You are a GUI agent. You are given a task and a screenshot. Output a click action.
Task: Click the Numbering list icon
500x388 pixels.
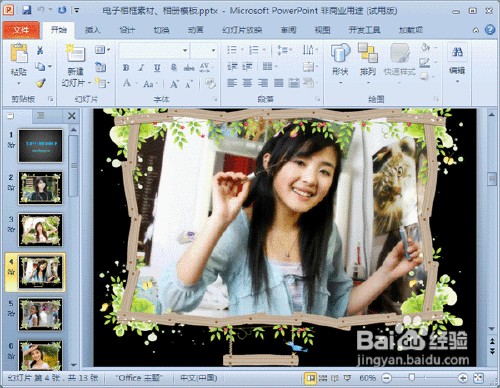point(254,50)
